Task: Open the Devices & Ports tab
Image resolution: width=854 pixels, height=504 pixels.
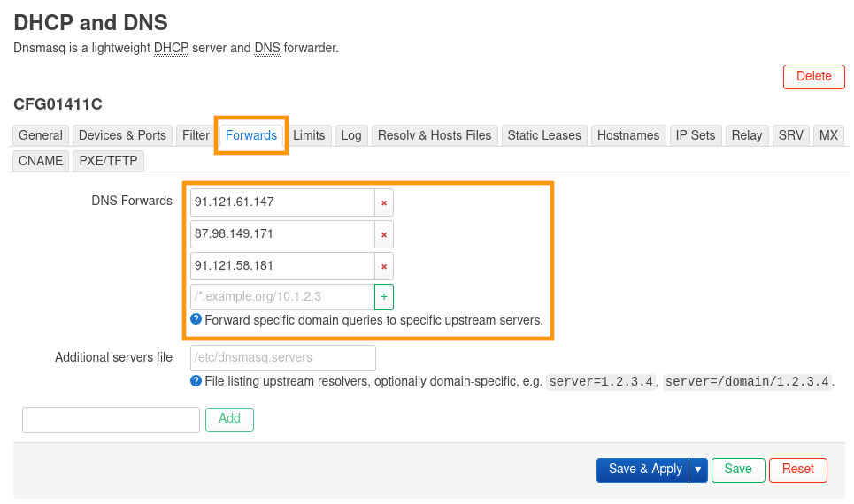Action: (122, 135)
